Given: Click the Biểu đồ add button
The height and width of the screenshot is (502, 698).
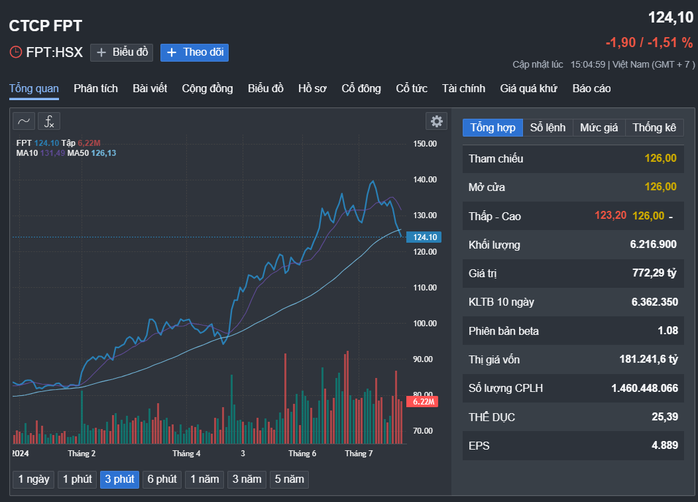Looking at the screenshot, I should (122, 53).
